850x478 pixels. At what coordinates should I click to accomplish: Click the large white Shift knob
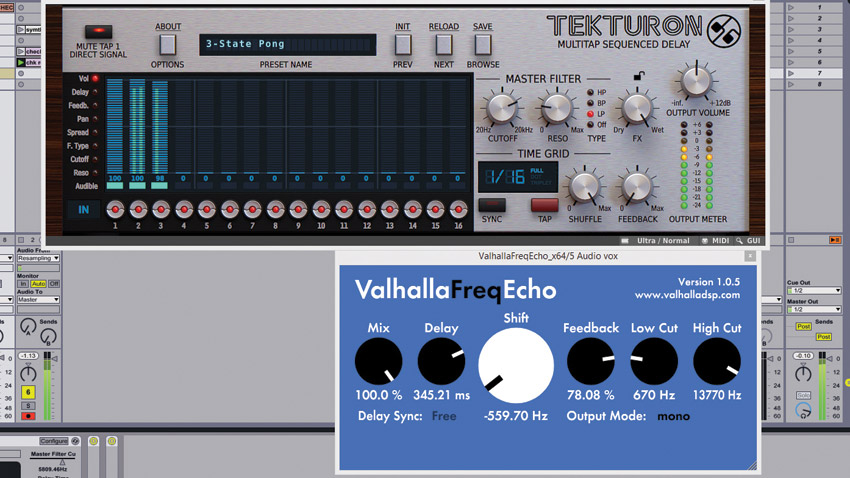[x=516, y=365]
